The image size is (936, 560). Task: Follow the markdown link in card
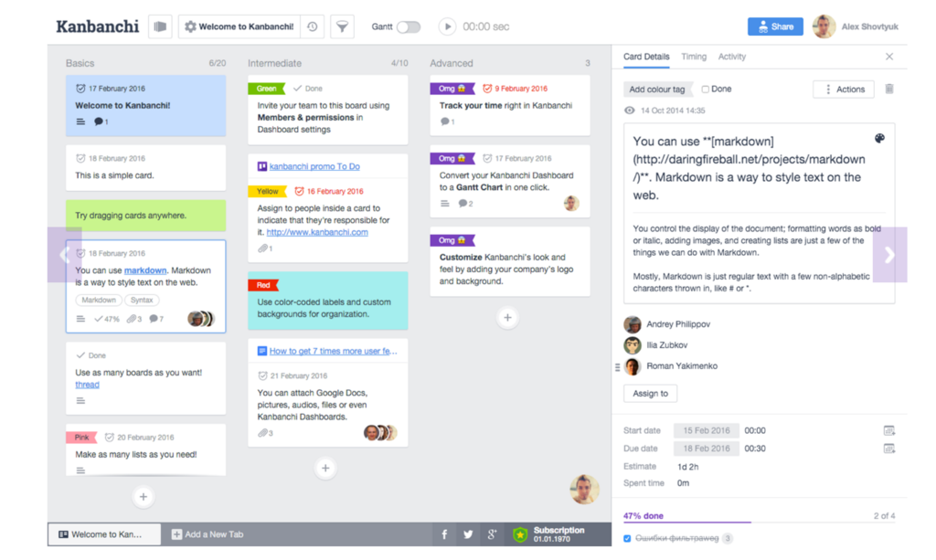click(x=145, y=270)
